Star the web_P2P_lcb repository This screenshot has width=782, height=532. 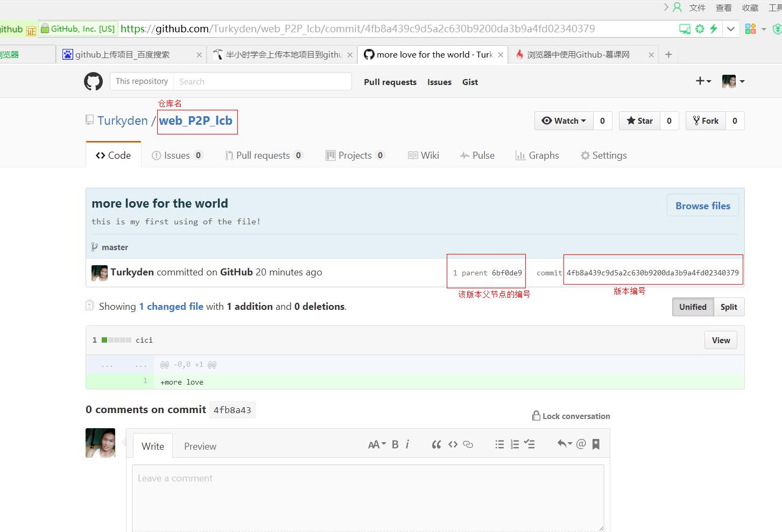pyautogui.click(x=640, y=121)
